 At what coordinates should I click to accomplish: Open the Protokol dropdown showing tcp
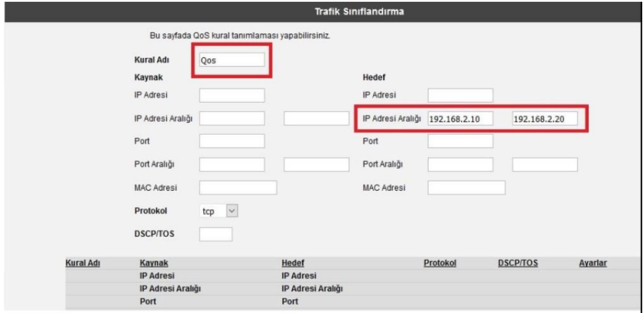pos(219,212)
